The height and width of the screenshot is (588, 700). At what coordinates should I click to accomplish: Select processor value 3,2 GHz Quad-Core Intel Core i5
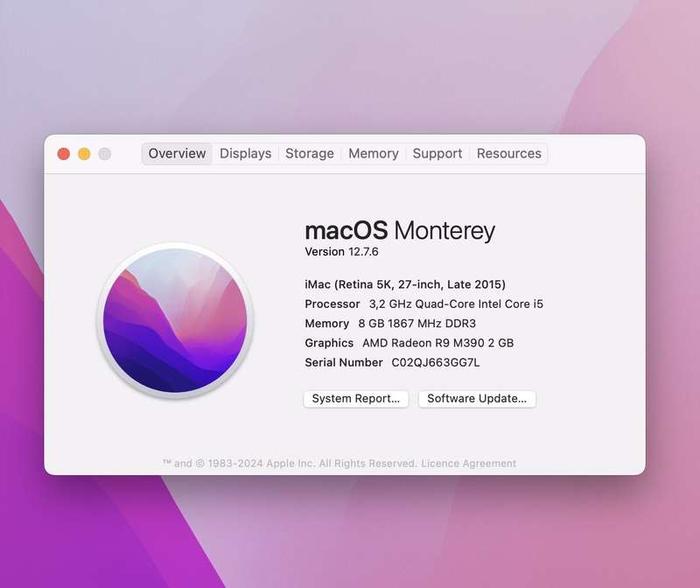[x=456, y=304]
